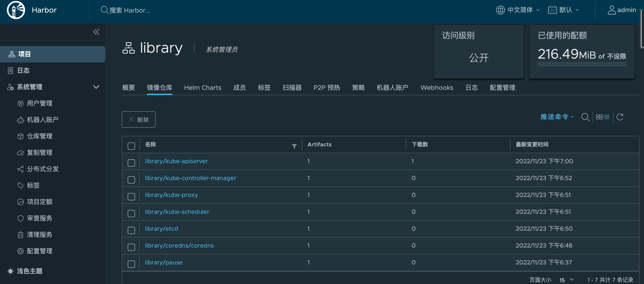Sort by the 最新变更时间 column header

(532, 144)
